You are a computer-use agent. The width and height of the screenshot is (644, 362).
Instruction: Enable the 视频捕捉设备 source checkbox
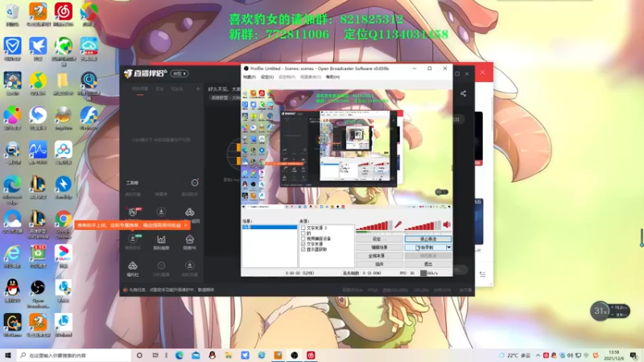(x=303, y=238)
